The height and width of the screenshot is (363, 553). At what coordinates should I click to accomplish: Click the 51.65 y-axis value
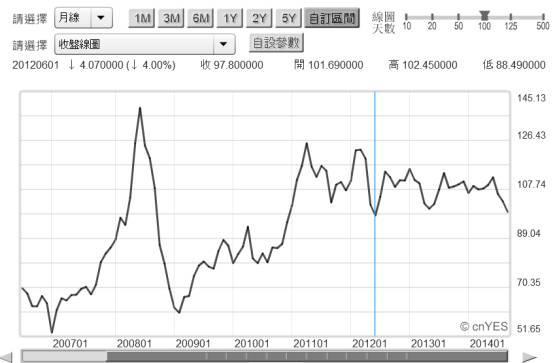coord(529,329)
